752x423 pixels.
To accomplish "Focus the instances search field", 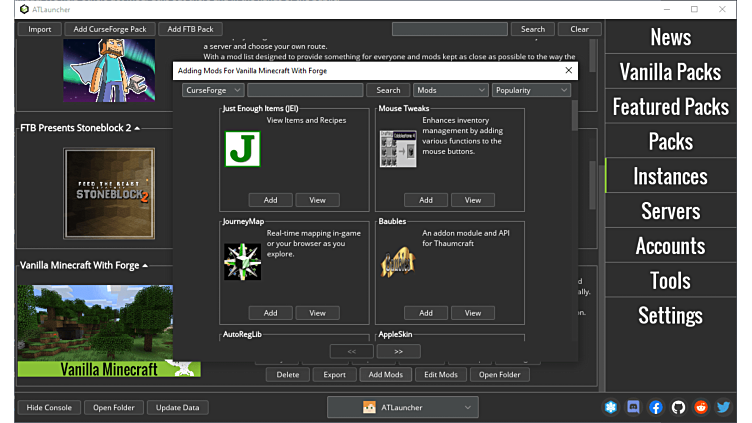I will 450,29.
